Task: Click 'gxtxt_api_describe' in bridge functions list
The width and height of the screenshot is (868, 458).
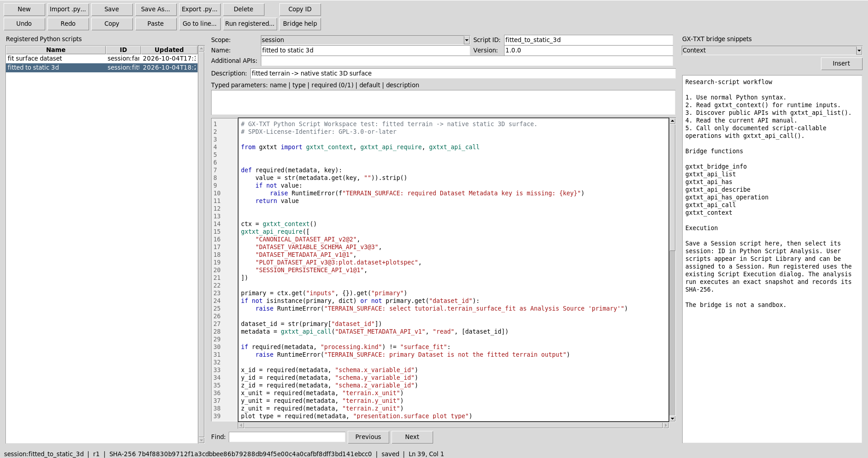Action: point(717,190)
